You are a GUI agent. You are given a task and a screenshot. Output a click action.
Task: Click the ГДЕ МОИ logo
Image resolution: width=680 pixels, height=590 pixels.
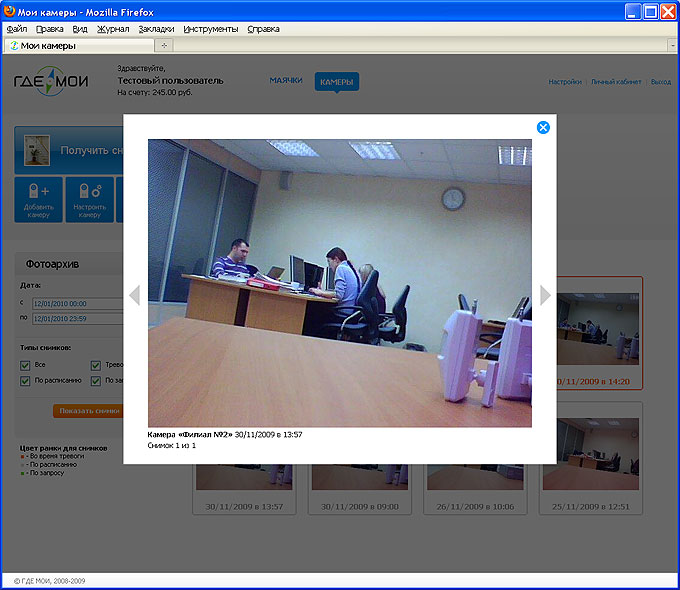tap(51, 81)
